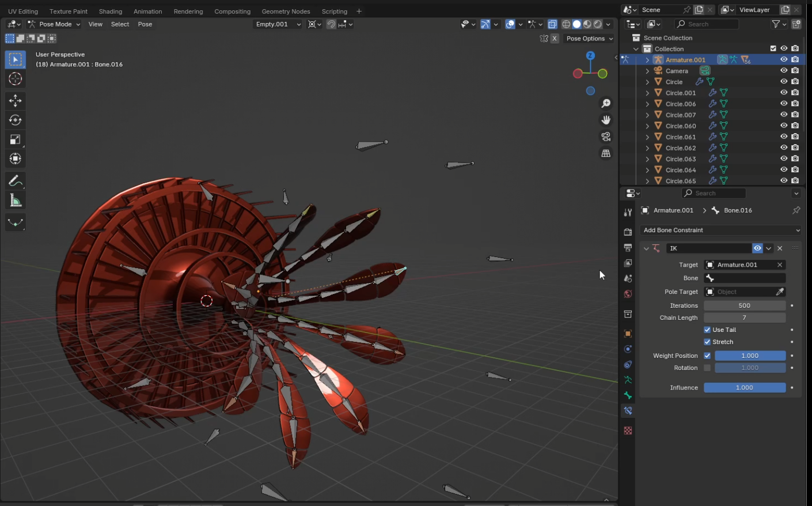812x506 pixels.
Task: Open the Empty.001 orientation dropdown
Action: tap(278, 24)
